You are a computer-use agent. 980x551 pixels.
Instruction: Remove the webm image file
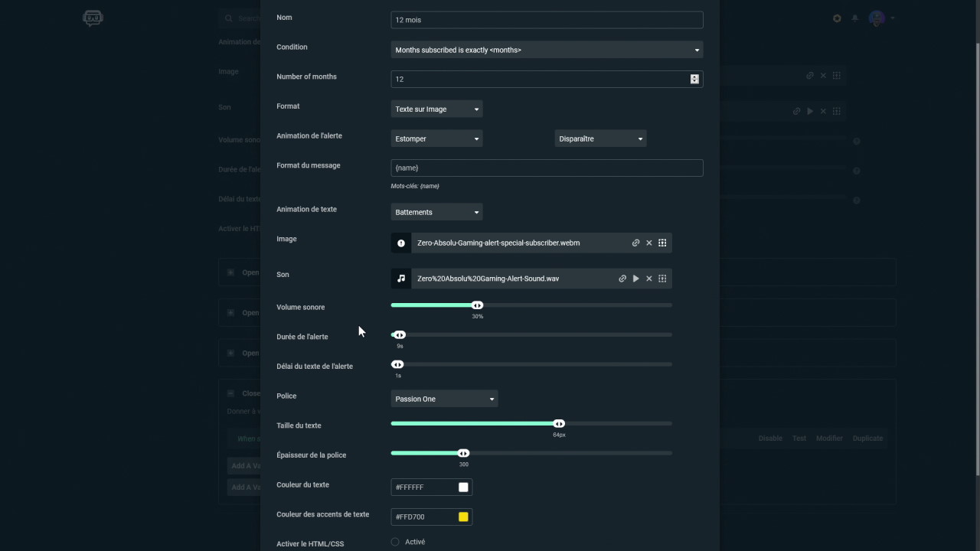[649, 243]
